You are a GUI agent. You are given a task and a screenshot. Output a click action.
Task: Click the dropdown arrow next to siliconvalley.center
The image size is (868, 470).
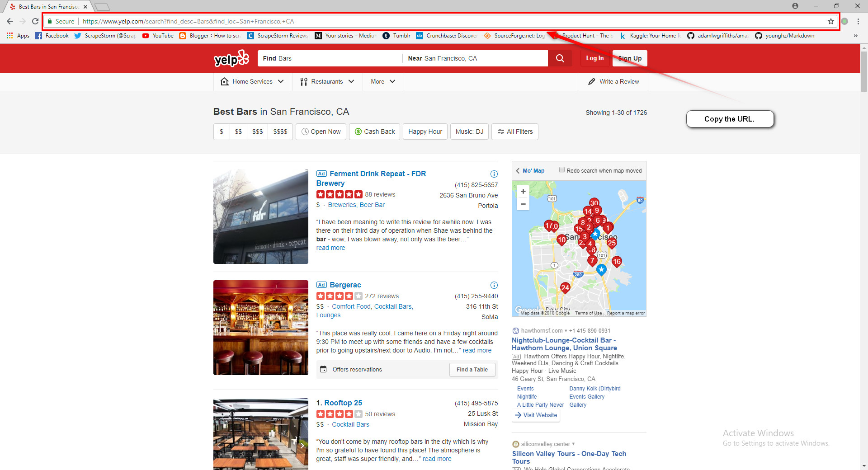[x=573, y=444]
